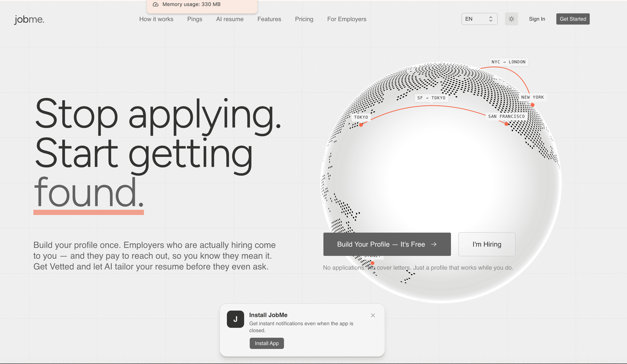627x364 pixels.
Task: Click the Install JobMe heading
Action: point(268,315)
